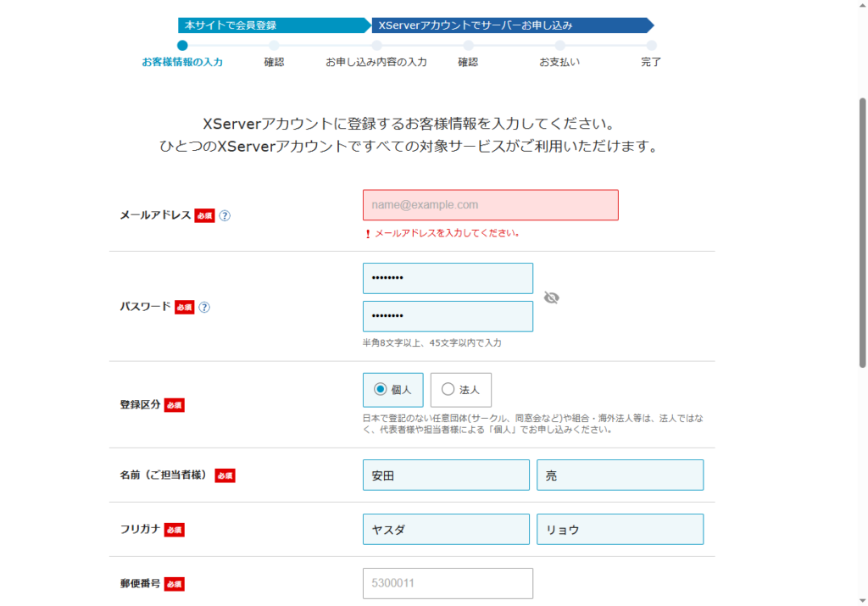
Task: Click the help icon beside パスワード
Action: [204, 307]
